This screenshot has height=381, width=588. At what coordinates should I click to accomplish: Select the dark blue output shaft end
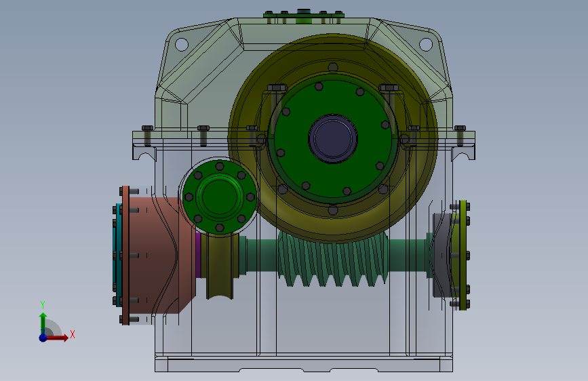pyautogui.click(x=333, y=138)
